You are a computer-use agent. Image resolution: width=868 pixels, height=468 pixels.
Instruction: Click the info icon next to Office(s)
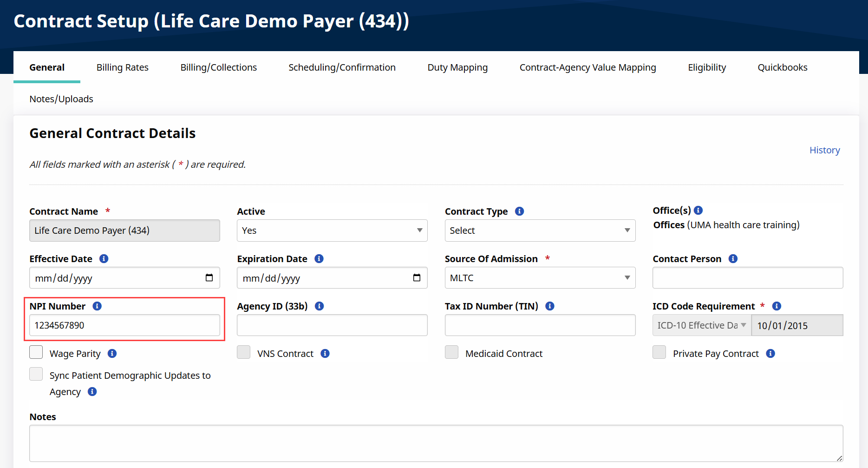click(698, 211)
